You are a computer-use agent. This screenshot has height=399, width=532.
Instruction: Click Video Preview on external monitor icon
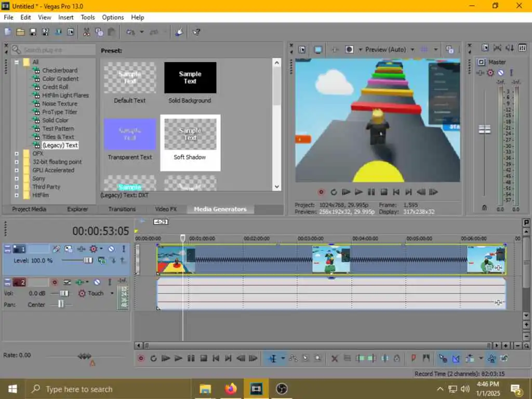pos(318,49)
